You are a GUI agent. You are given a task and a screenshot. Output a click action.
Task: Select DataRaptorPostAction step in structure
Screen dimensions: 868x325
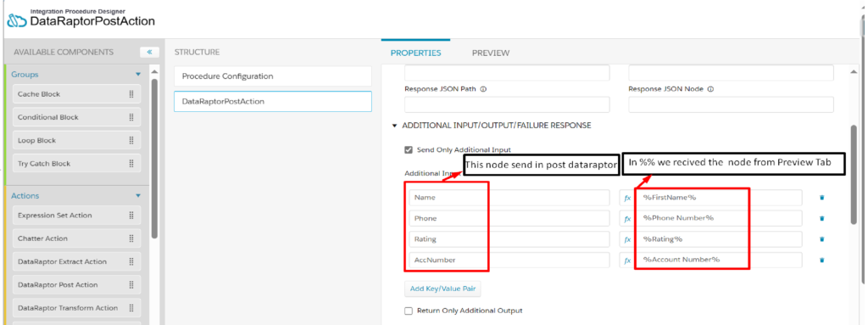click(x=273, y=102)
